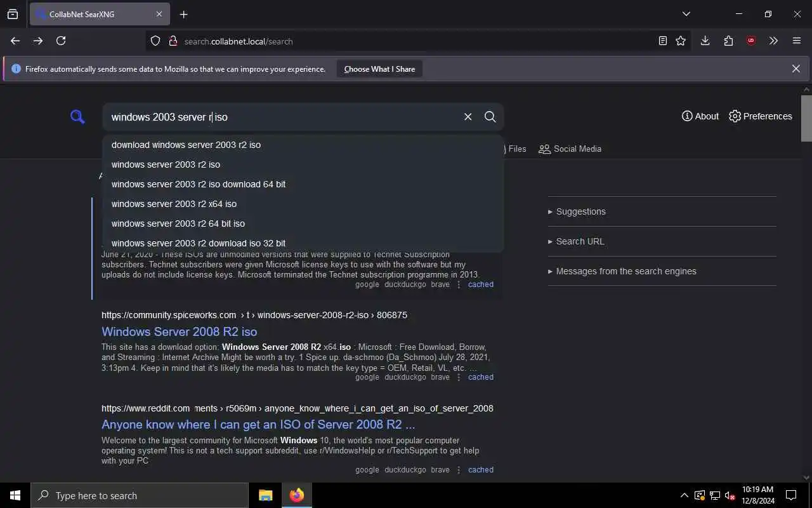Toggle reader view icon
The height and width of the screenshot is (508, 812).
pos(662,41)
